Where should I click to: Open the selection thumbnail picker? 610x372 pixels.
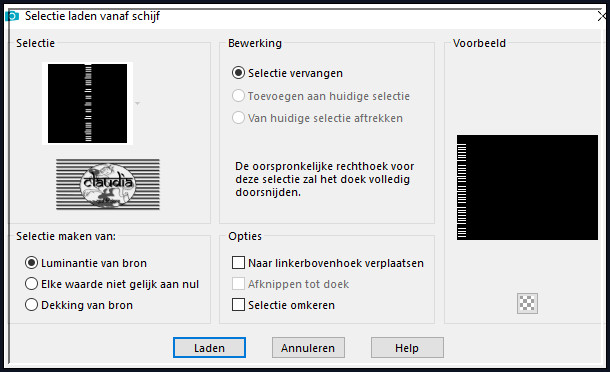[88, 104]
